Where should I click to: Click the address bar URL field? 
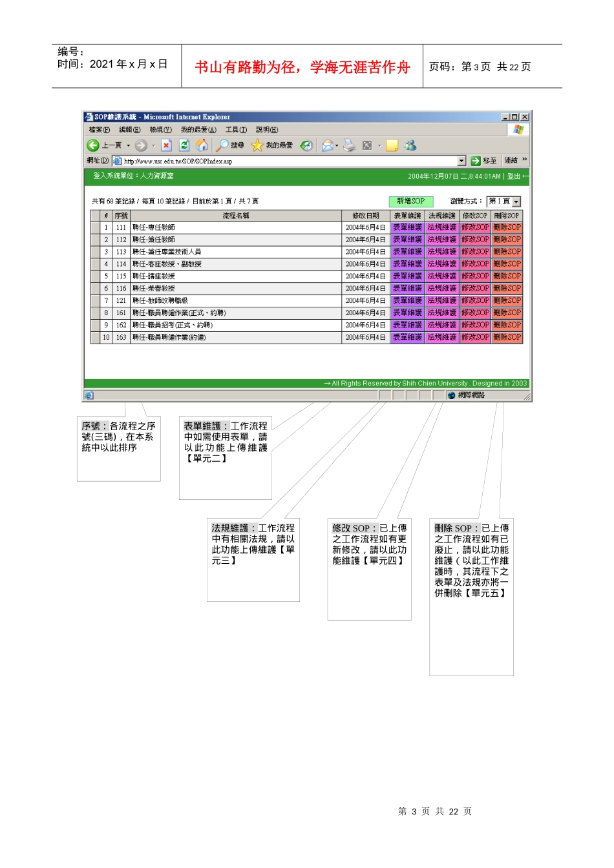click(290, 161)
